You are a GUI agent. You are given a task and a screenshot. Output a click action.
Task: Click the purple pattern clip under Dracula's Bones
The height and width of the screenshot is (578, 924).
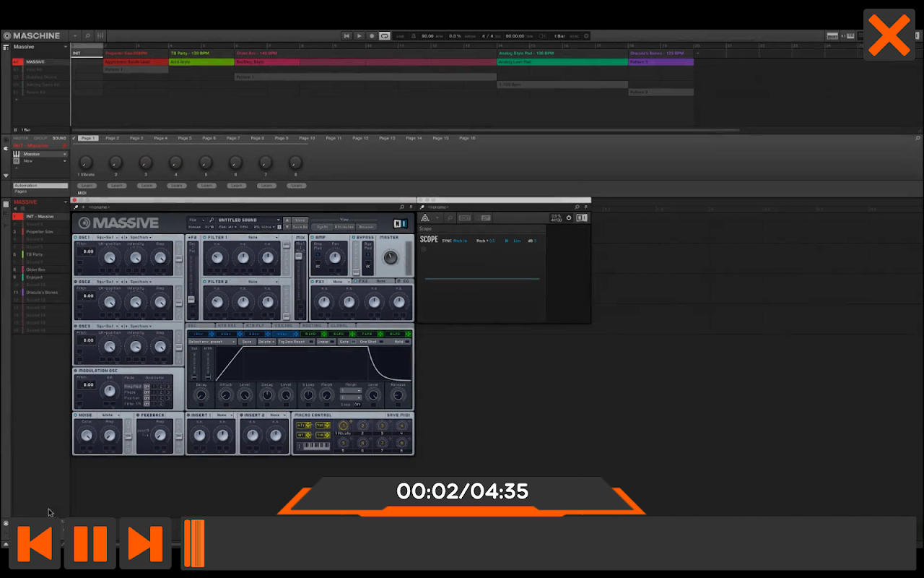pyautogui.click(x=661, y=62)
